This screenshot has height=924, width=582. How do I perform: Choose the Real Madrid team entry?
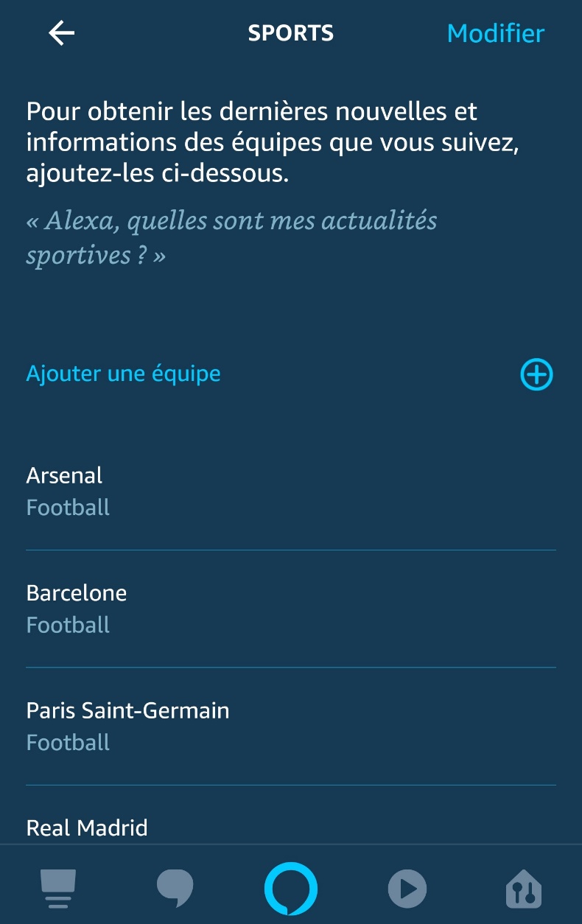(87, 827)
